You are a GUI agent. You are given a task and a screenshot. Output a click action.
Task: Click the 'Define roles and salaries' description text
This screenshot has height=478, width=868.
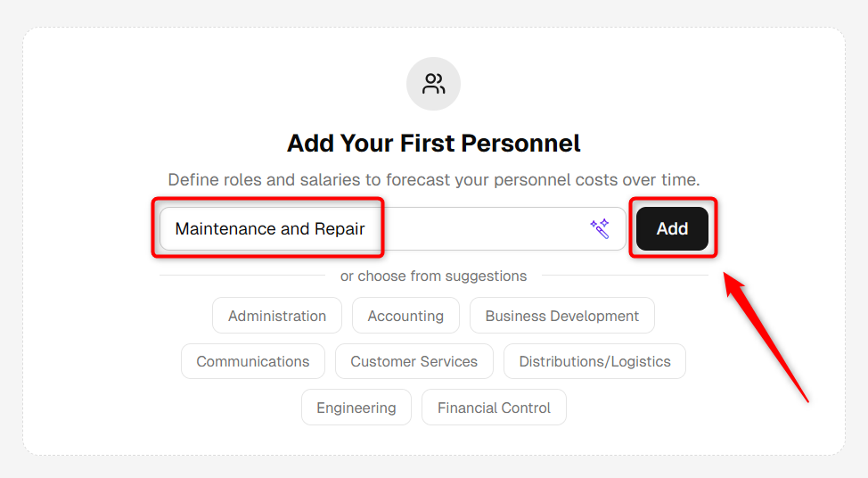433,180
